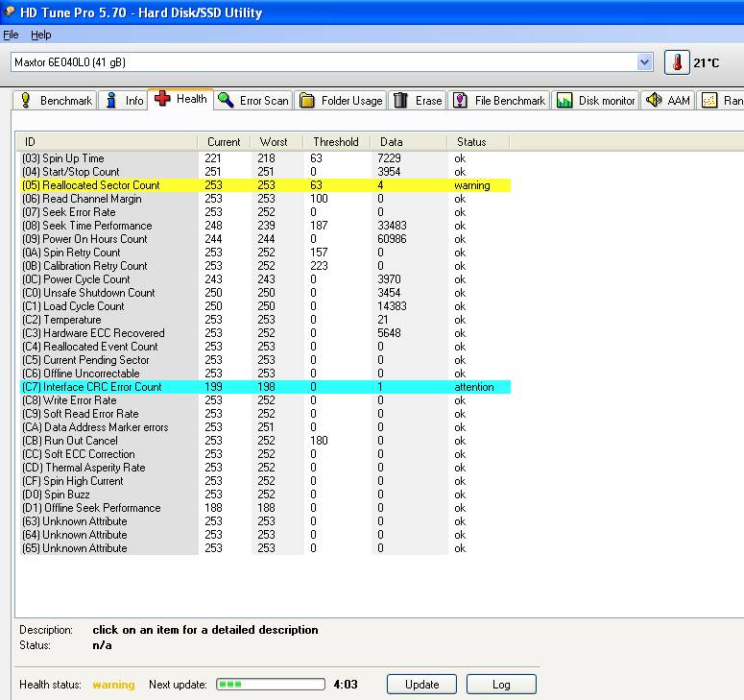The width and height of the screenshot is (744, 700).
Task: Click the Next update progress bar
Action: [x=271, y=685]
